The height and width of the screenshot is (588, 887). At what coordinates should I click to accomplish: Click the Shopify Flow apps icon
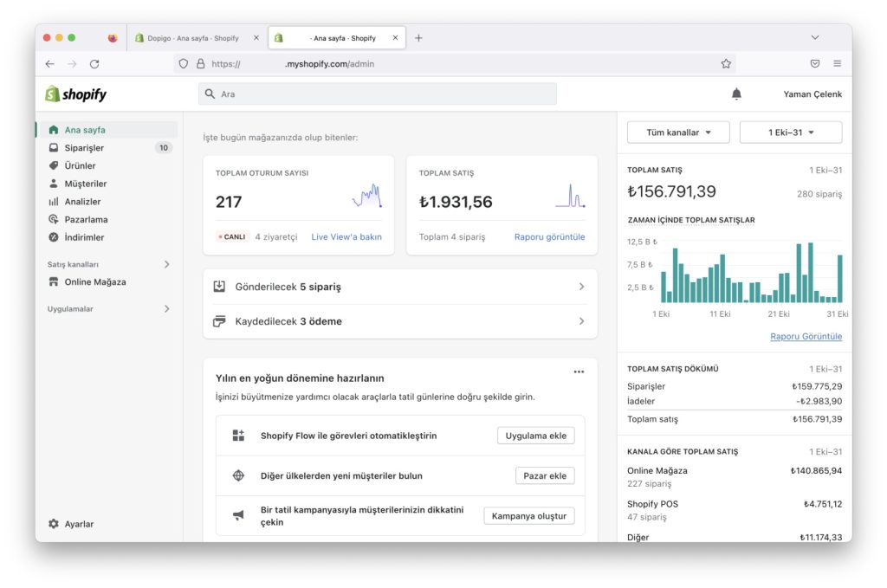click(x=239, y=436)
